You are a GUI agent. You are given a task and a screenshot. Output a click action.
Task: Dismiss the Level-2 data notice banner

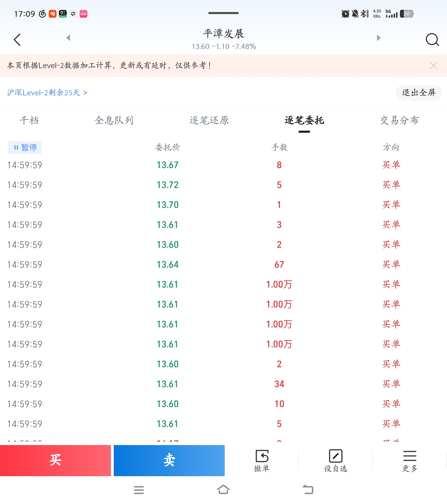[433, 66]
